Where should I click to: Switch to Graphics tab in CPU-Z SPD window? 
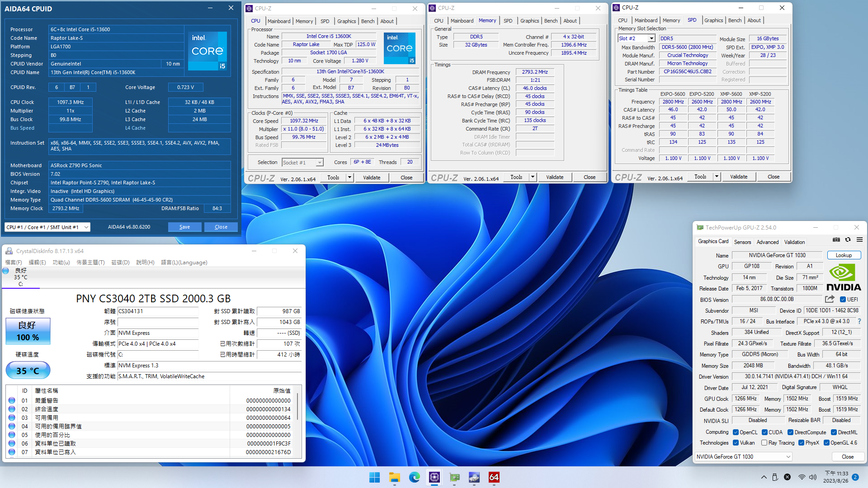click(x=713, y=20)
